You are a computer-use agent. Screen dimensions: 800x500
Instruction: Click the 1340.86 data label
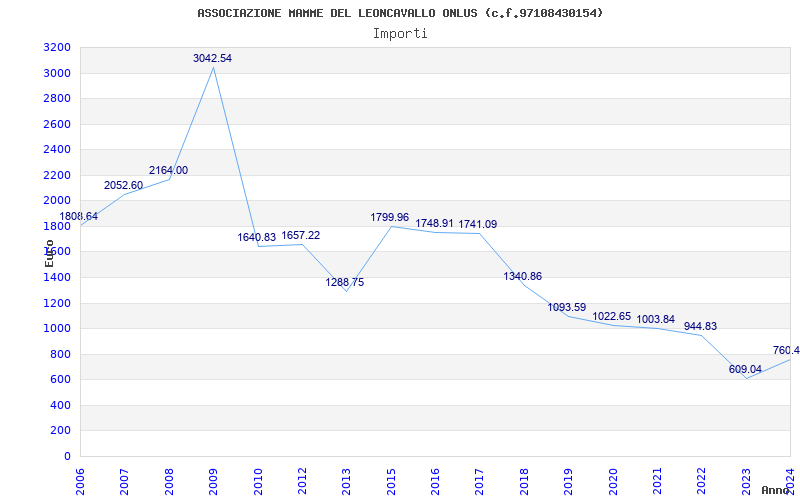point(522,277)
